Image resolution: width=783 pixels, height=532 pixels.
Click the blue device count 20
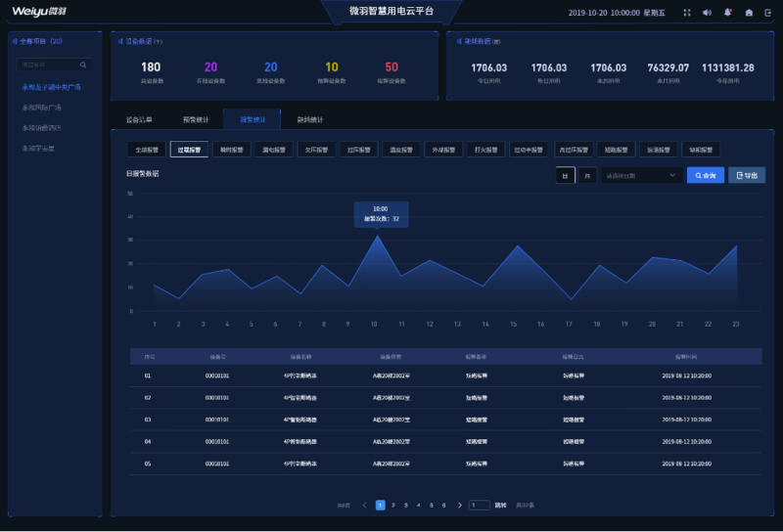(271, 66)
